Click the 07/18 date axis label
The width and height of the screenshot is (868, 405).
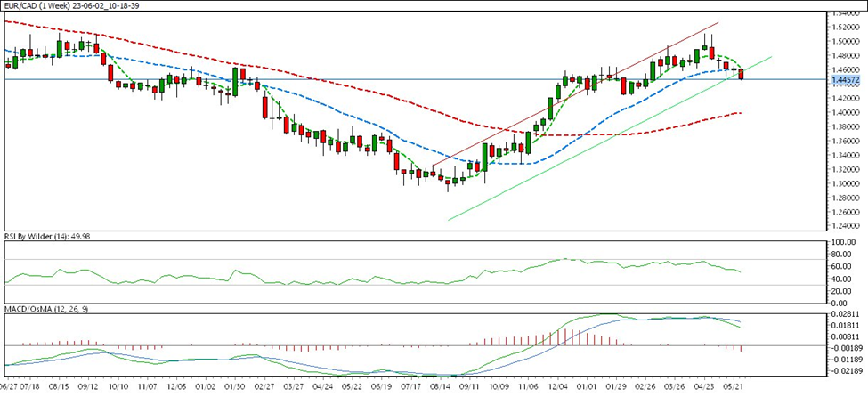pyautogui.click(x=30, y=385)
